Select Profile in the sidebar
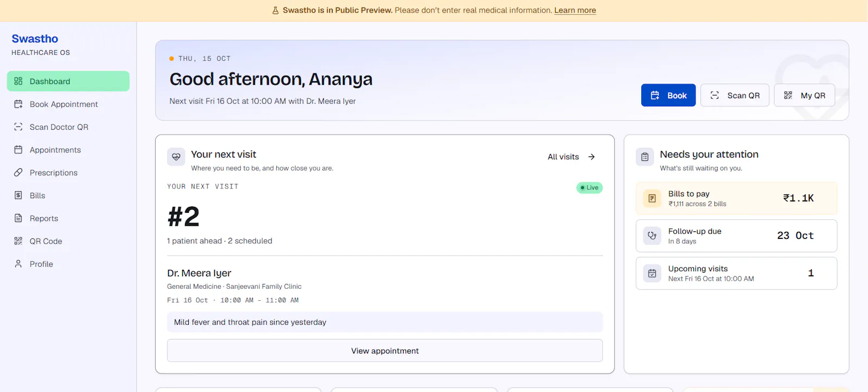 click(68, 264)
